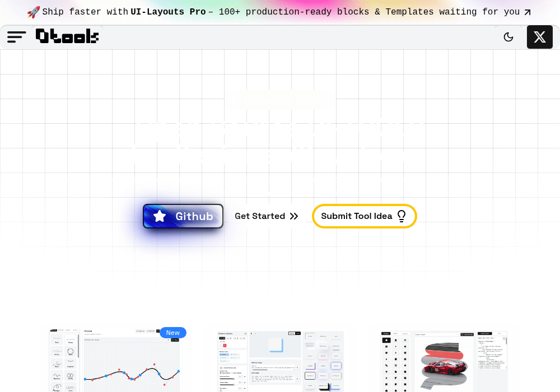Open the red car shape-mask tool thumbnail
560x392 pixels.
(x=444, y=361)
